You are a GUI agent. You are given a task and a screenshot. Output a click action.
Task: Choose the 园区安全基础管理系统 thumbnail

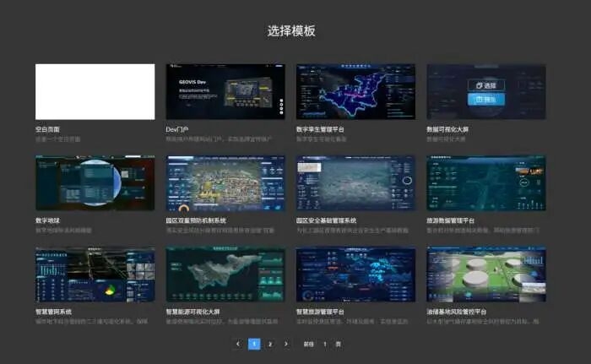[x=355, y=183]
